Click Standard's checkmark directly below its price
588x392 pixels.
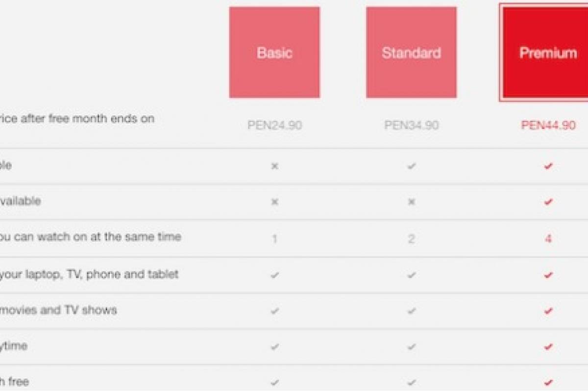[x=412, y=166]
